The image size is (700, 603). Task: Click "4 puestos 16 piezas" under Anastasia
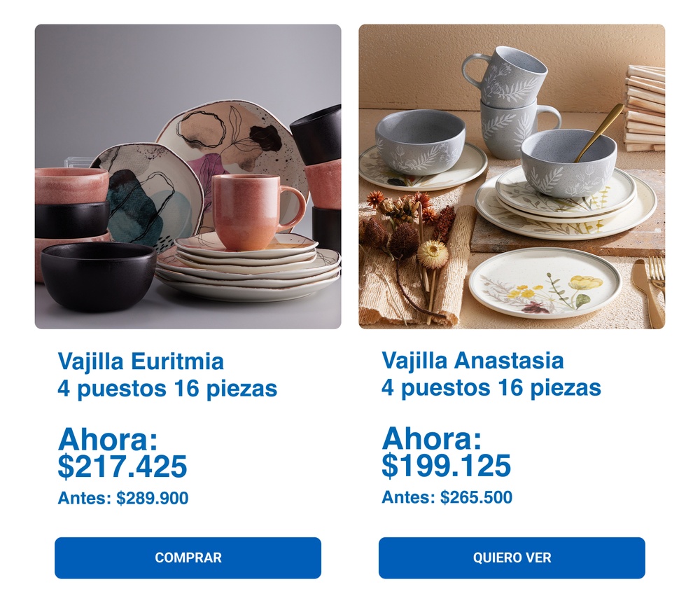(491, 387)
